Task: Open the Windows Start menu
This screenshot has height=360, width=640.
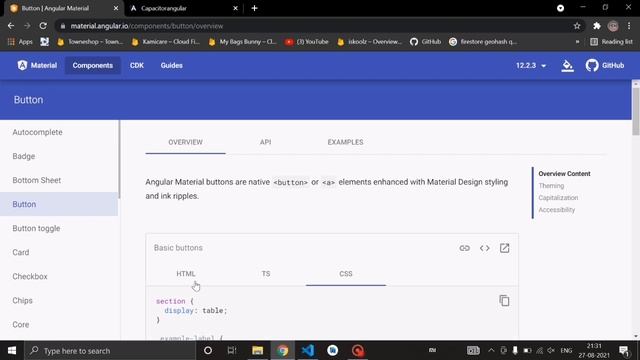Action: [12, 351]
